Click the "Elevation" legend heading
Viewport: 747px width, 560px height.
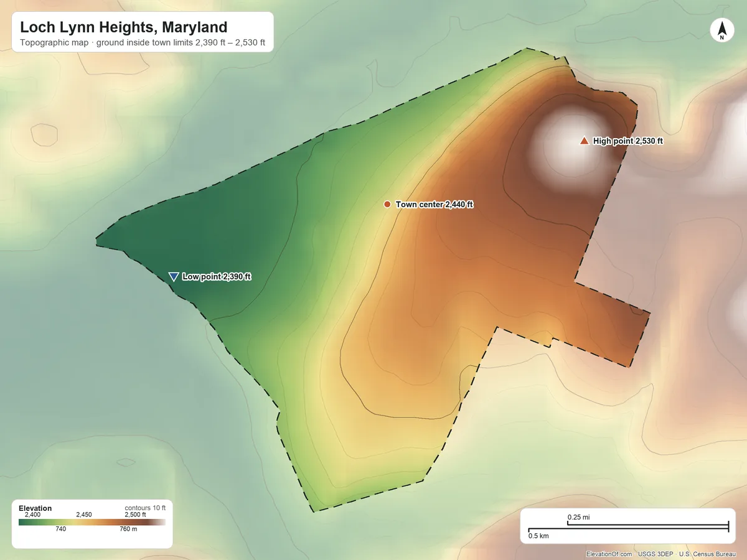coord(35,508)
